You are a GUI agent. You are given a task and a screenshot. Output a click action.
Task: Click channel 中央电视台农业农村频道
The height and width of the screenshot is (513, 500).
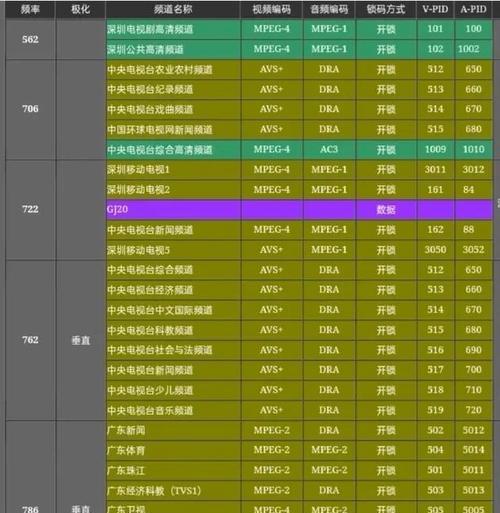(x=174, y=69)
